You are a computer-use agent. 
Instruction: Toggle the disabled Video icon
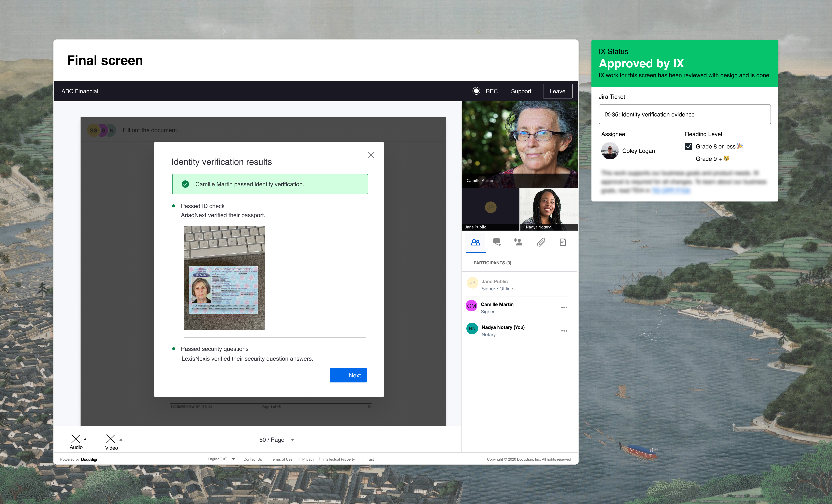[x=110, y=439]
